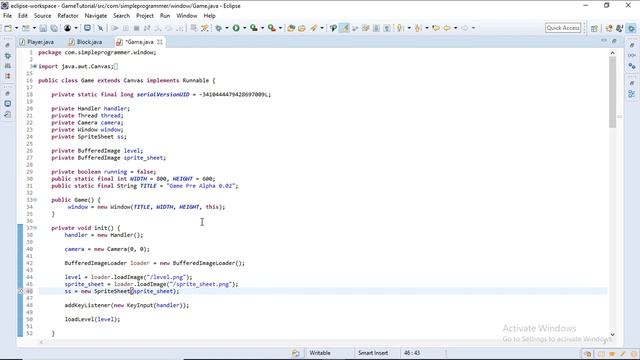Viewport: 640px width, 360px height.
Task: Minimize the editor area
Action: point(604,41)
